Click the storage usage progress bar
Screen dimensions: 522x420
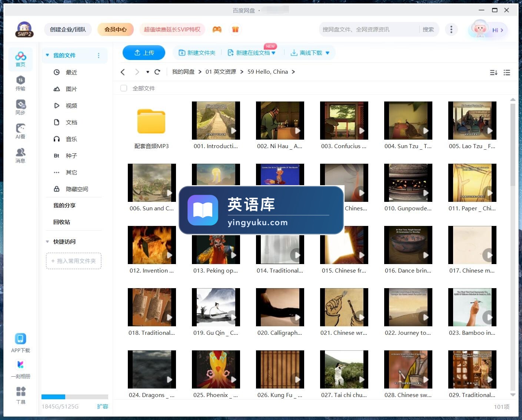[x=75, y=397]
